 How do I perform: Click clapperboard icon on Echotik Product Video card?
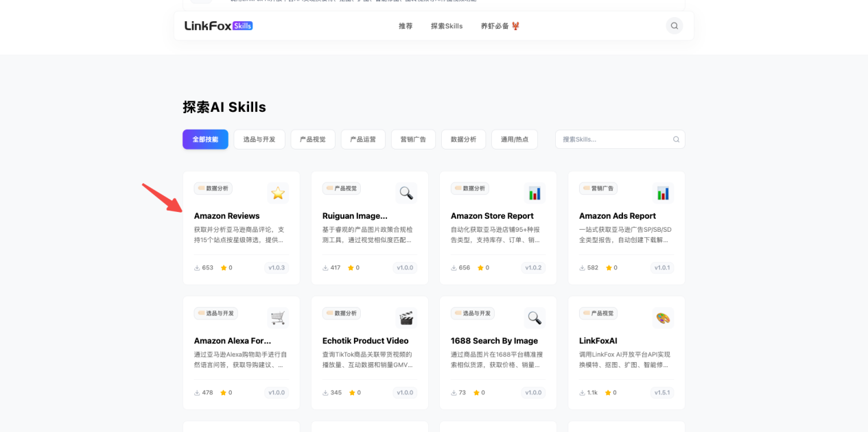pos(406,317)
